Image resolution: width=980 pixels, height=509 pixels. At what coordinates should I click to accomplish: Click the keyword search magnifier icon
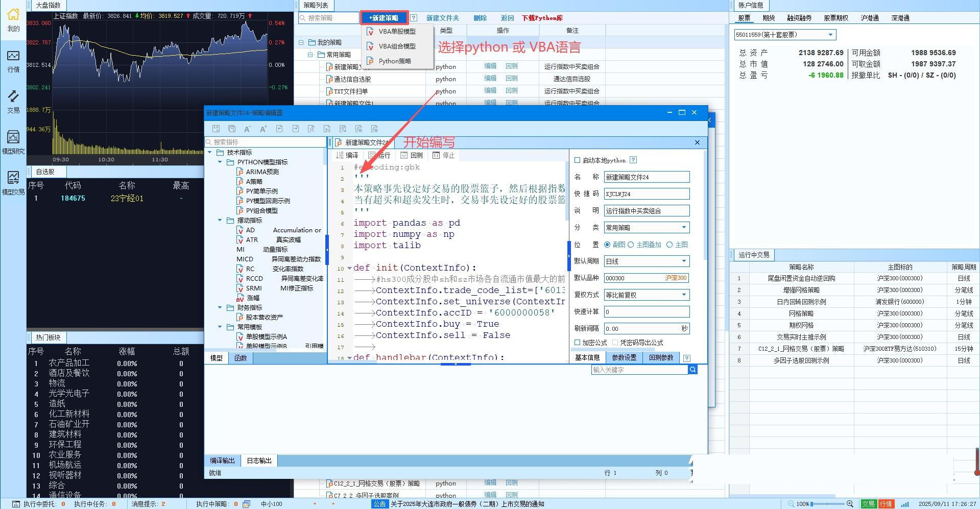pyautogui.click(x=692, y=370)
